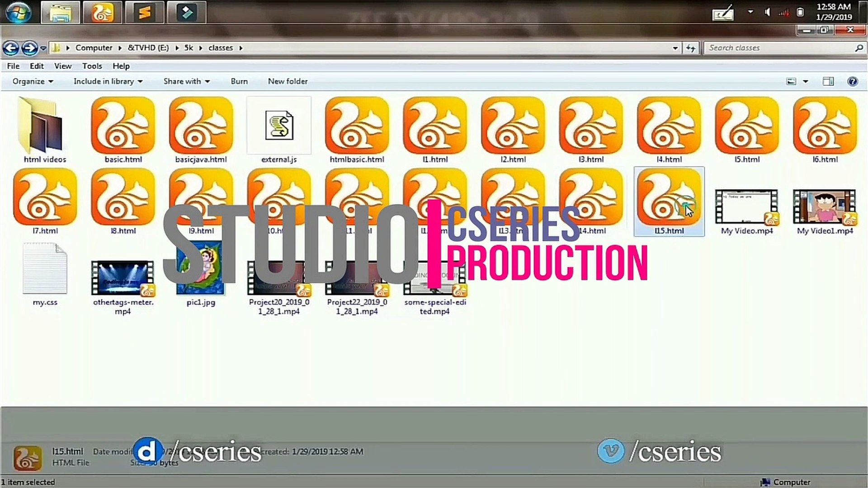The height and width of the screenshot is (488, 868).
Task: Expand the Share with dropdown
Action: (187, 81)
